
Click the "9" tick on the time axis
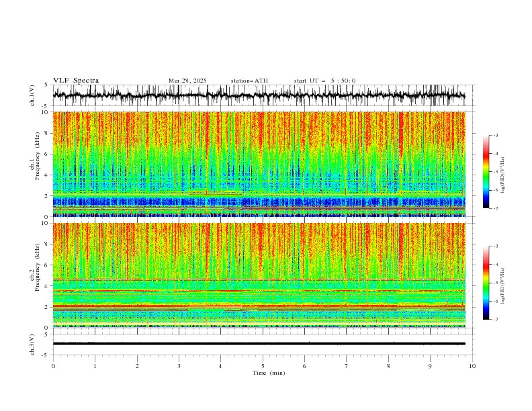pos(430,366)
